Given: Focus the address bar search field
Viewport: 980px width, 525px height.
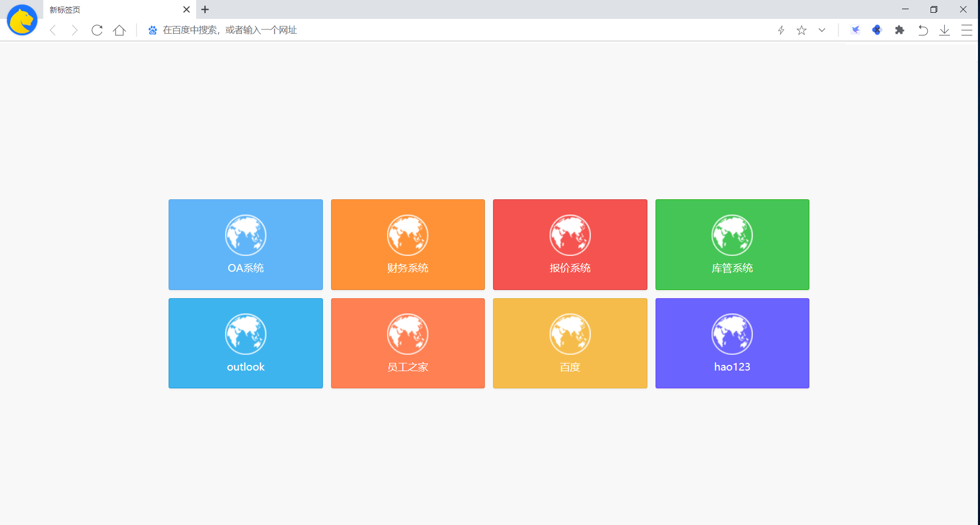Looking at the screenshot, I should point(458,31).
